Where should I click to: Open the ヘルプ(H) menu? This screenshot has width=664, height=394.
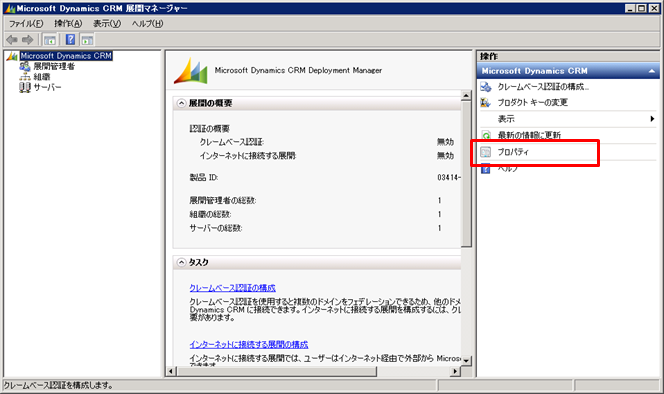tap(147, 24)
